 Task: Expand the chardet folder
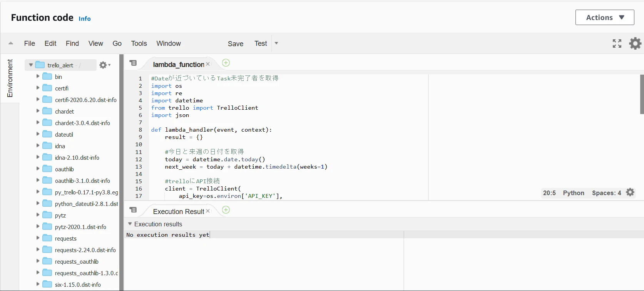[x=38, y=111]
